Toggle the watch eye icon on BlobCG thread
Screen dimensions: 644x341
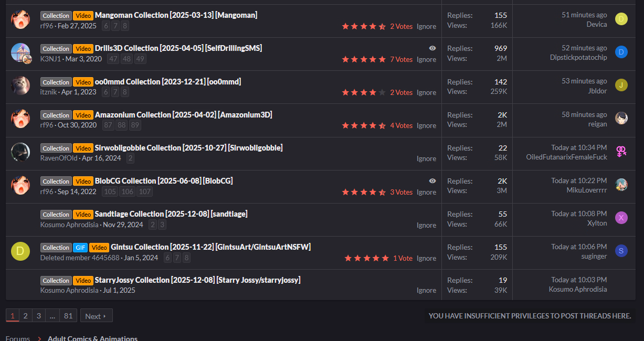tap(432, 181)
